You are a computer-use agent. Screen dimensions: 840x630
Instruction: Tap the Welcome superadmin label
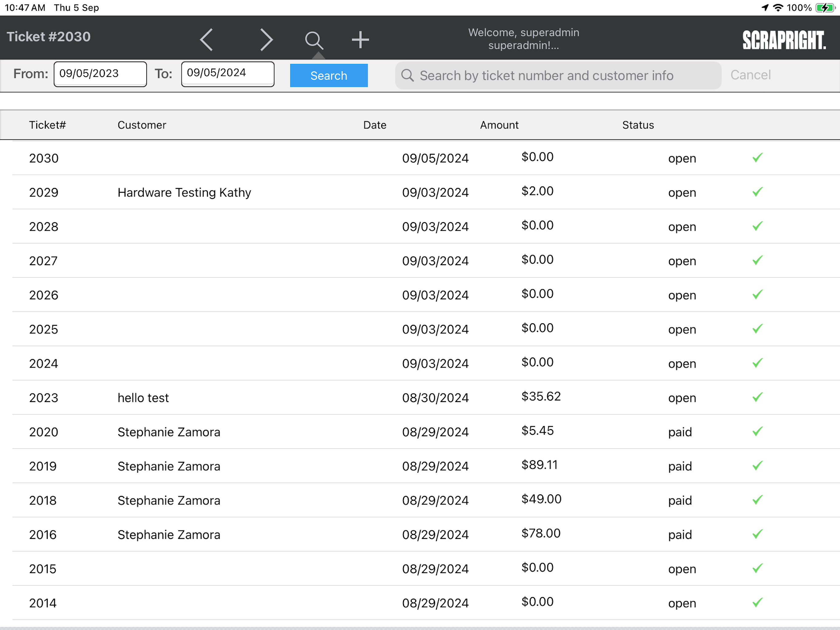pos(523,39)
